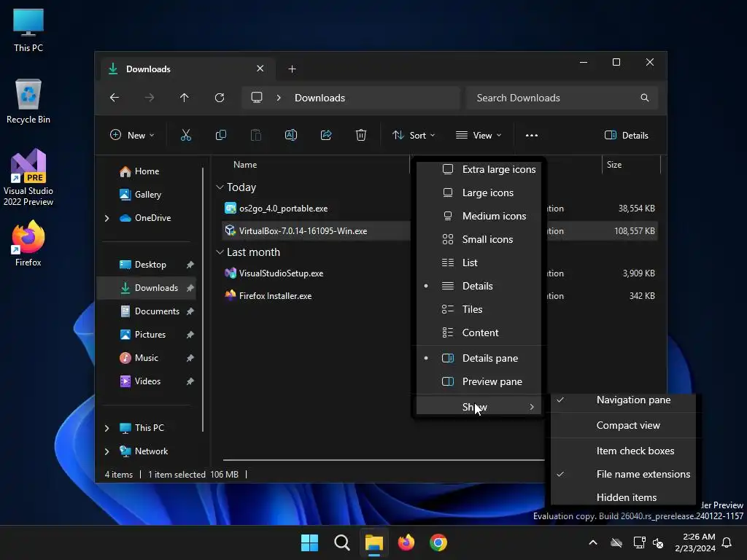
Task: Go back with the left arrow
Action: click(115, 98)
